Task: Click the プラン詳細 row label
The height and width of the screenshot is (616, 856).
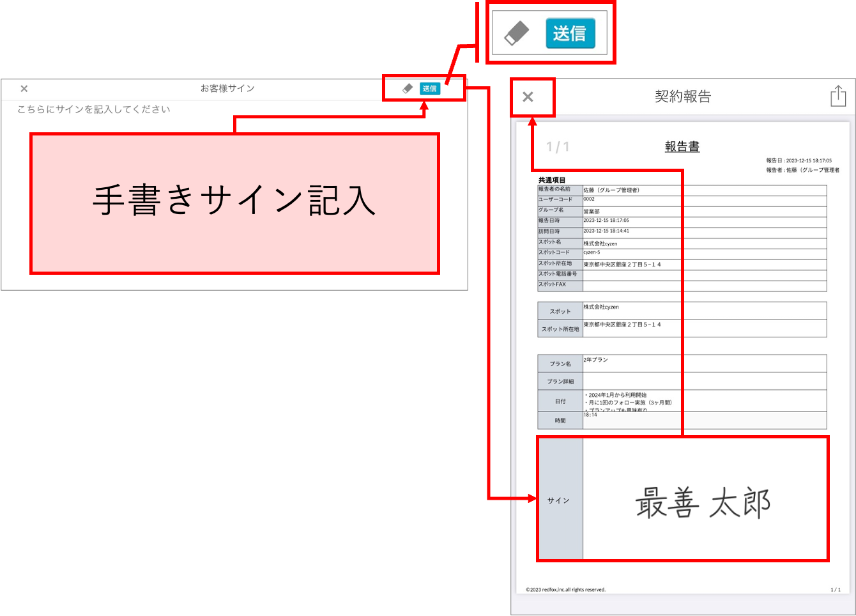Action: (x=560, y=381)
